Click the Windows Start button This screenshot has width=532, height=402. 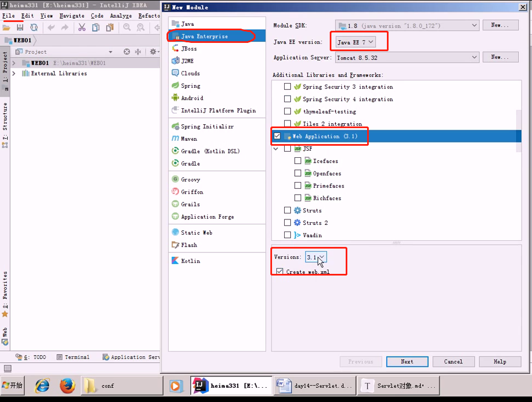(x=13, y=386)
